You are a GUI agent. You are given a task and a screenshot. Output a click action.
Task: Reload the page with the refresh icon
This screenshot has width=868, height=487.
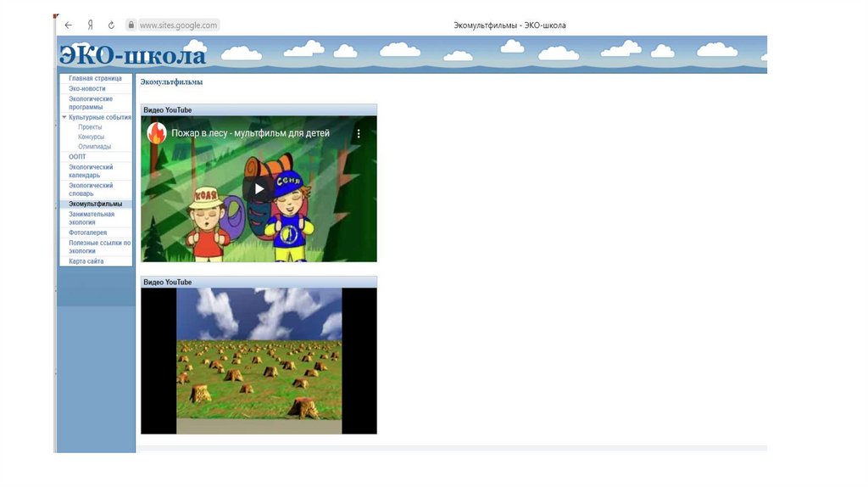tap(111, 25)
